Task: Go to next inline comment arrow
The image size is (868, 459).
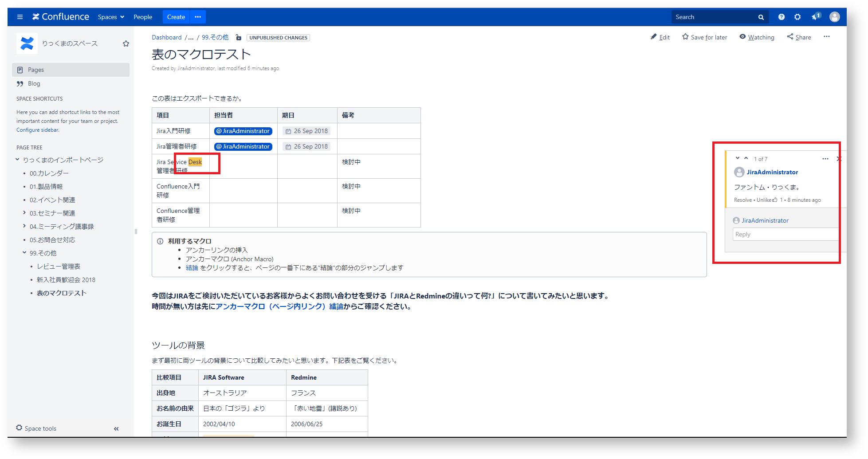Action: tap(738, 158)
